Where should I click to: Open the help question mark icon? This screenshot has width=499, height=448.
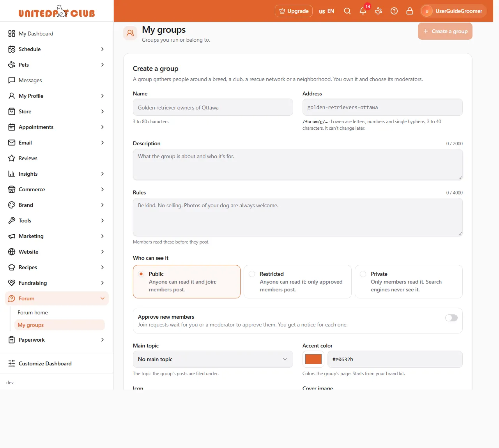click(x=394, y=11)
